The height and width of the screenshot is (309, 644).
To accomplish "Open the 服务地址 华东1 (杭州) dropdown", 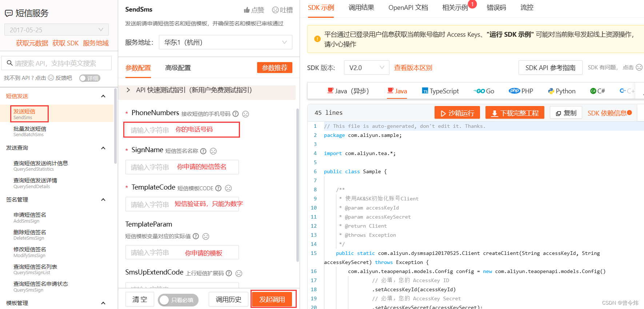I will point(225,42).
